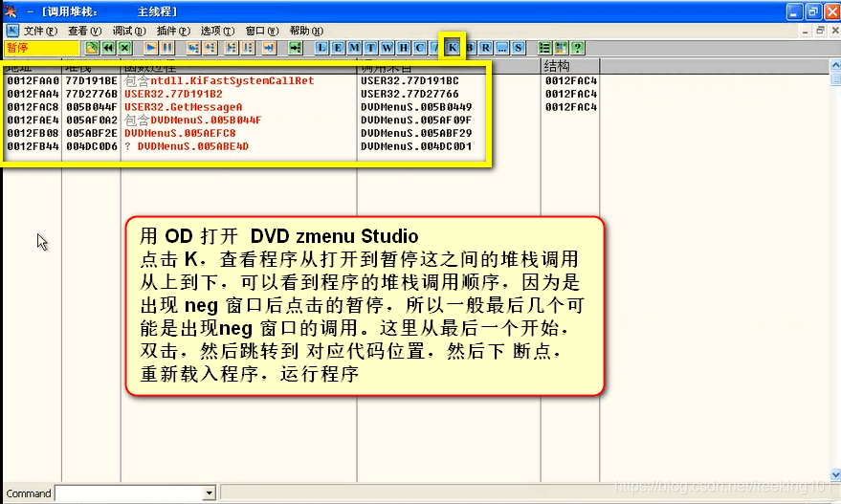Click called-from DVDMenuS.005B0449
Viewport: 841px width, 504px height.
coord(416,107)
